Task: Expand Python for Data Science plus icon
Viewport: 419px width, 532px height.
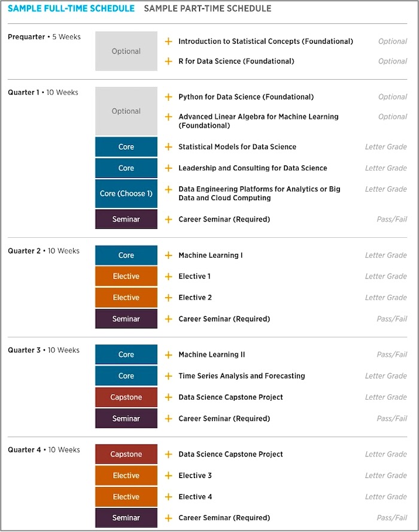Action: pos(168,97)
